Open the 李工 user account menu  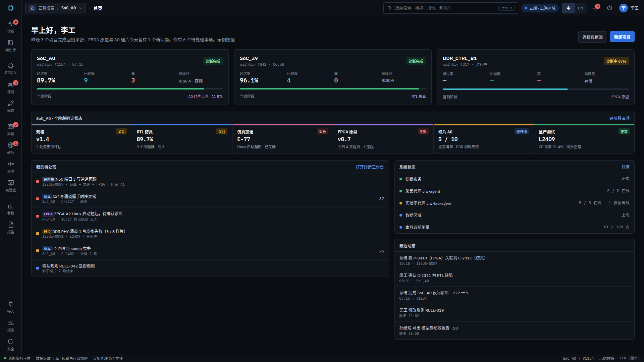click(629, 8)
